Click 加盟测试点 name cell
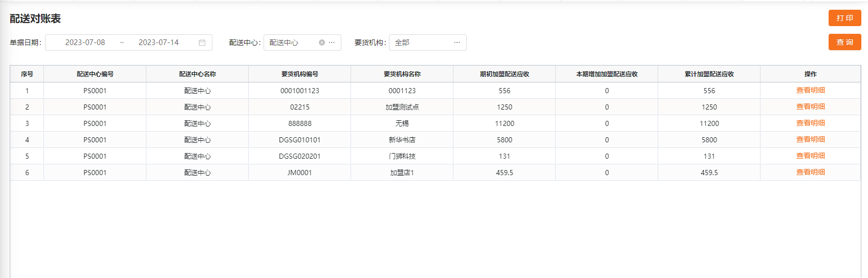868x278 pixels. tap(402, 107)
